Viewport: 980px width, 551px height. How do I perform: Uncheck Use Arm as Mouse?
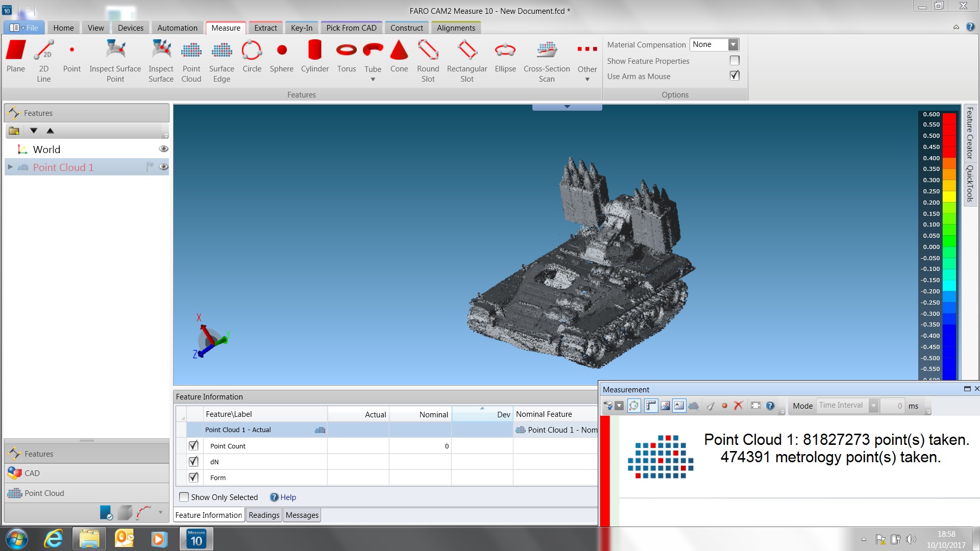(734, 76)
